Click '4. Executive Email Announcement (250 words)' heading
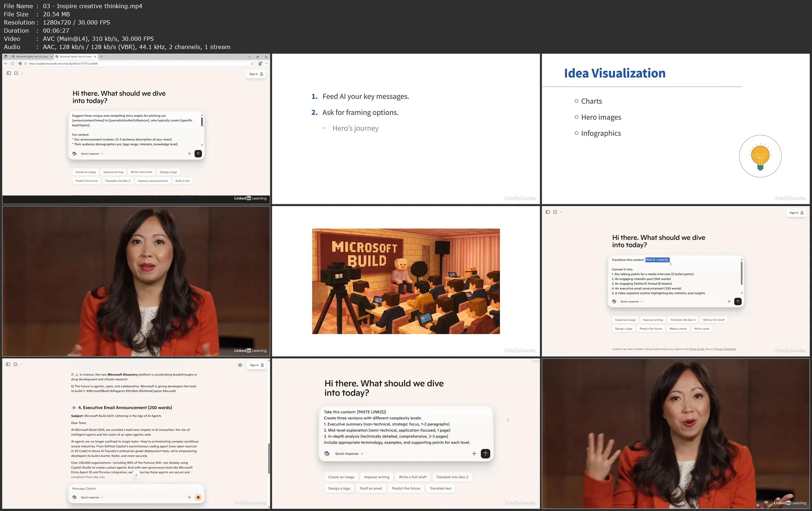 (x=125, y=408)
